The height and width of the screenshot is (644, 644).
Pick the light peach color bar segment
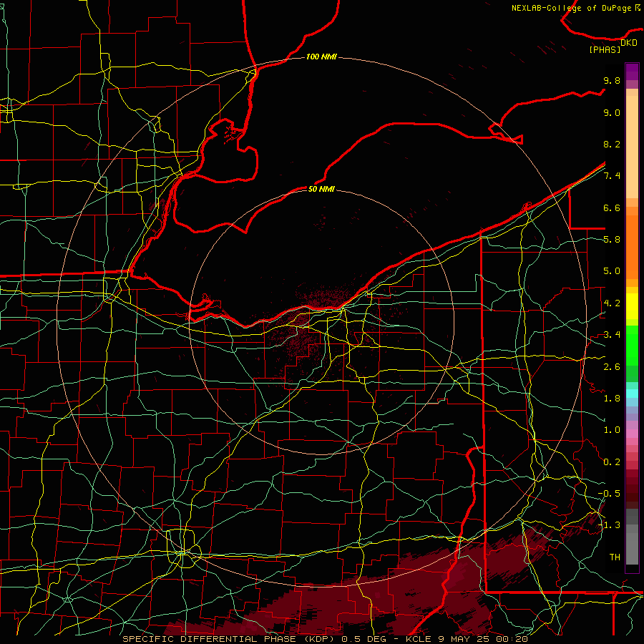tap(632, 147)
